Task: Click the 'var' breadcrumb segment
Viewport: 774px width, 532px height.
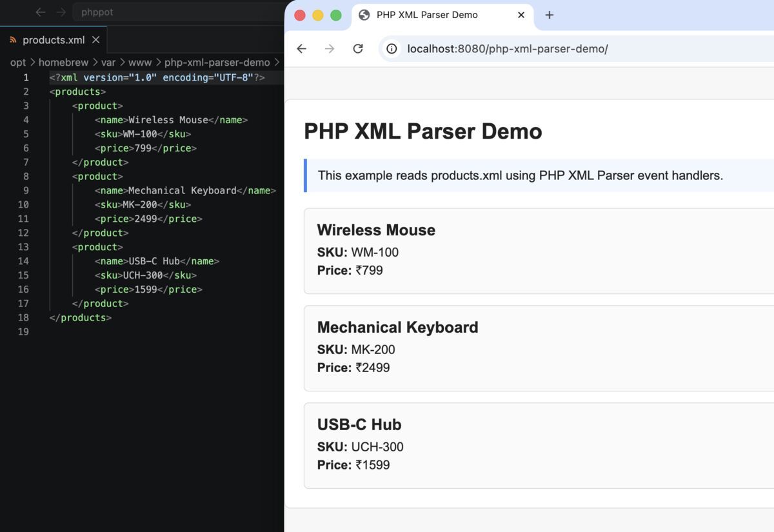Action: tap(108, 63)
